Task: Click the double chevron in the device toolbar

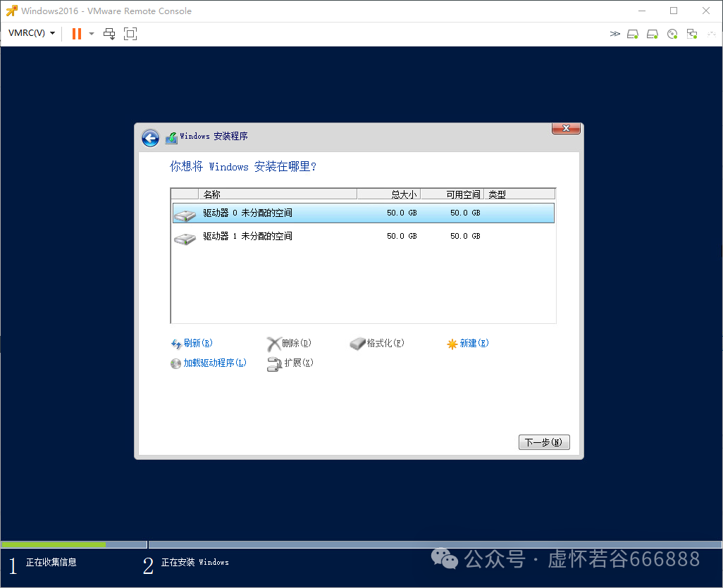Action: [614, 34]
